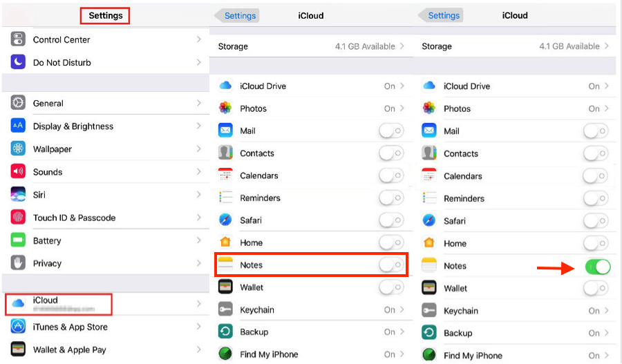Tap the iCloud Drive icon in middle panel
Image resolution: width=622 pixels, height=364 pixels.
(225, 86)
